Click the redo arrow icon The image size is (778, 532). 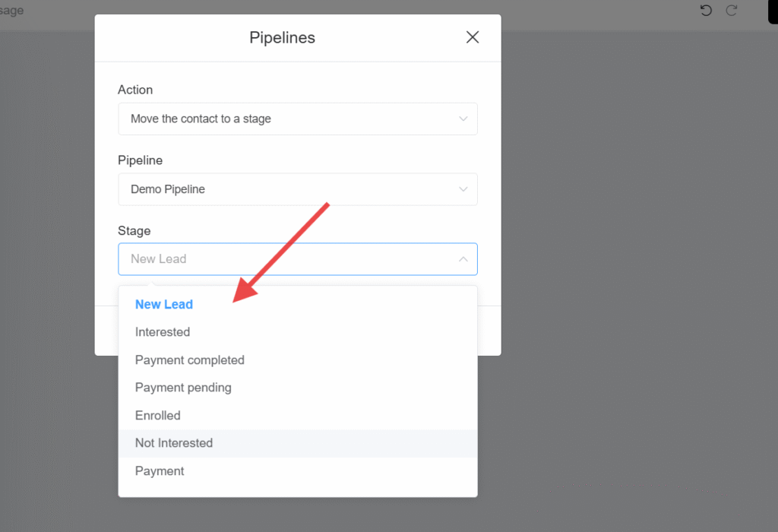click(732, 11)
